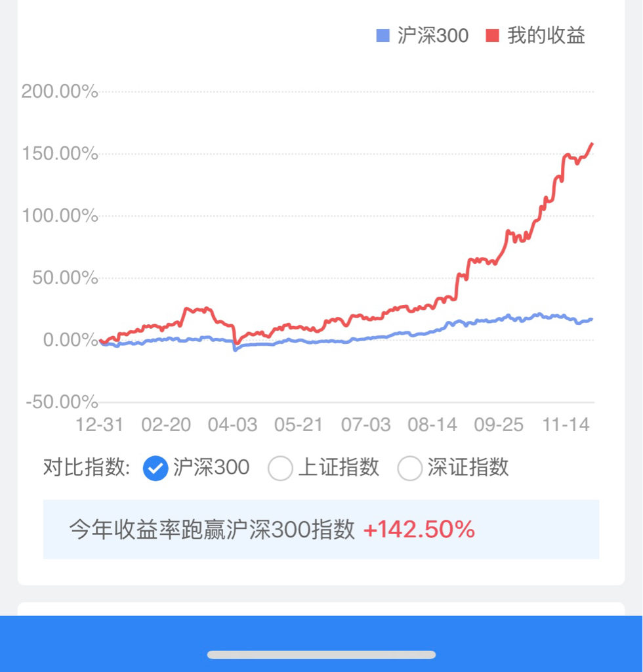Viewport: 643px width, 672px height.
Task: Select the 上证指数 radio button
Action: coord(280,468)
